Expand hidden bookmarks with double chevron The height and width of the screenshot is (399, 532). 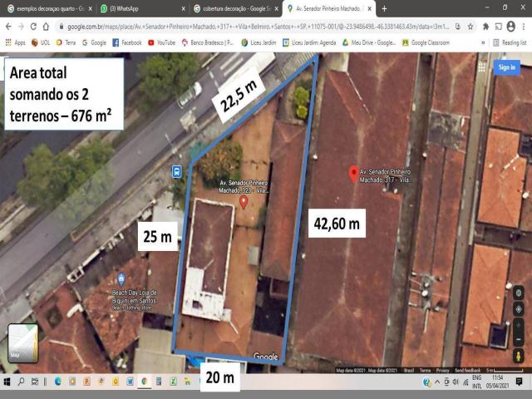(x=483, y=42)
